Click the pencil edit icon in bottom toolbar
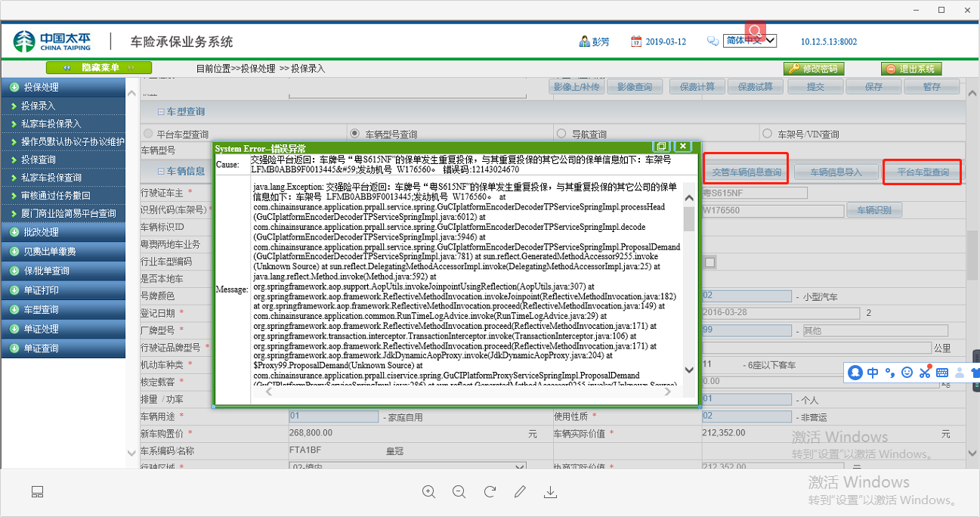Viewport: 980px width, 517px height. click(x=520, y=491)
